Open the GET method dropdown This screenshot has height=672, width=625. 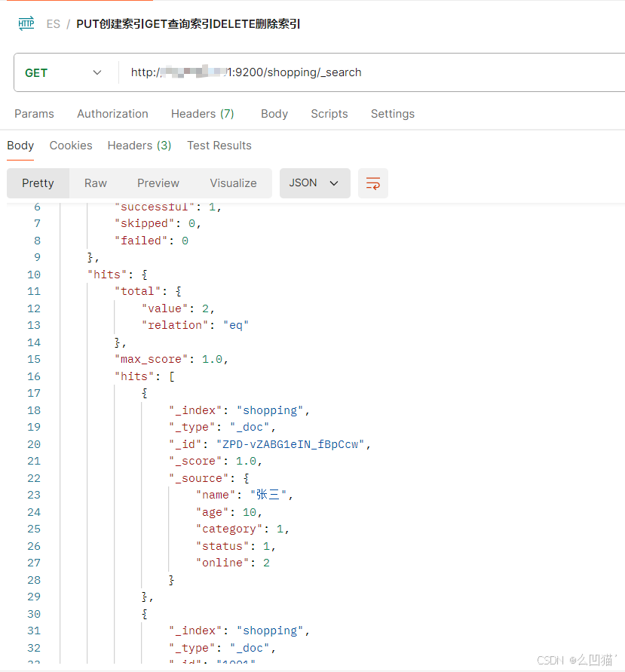point(64,72)
